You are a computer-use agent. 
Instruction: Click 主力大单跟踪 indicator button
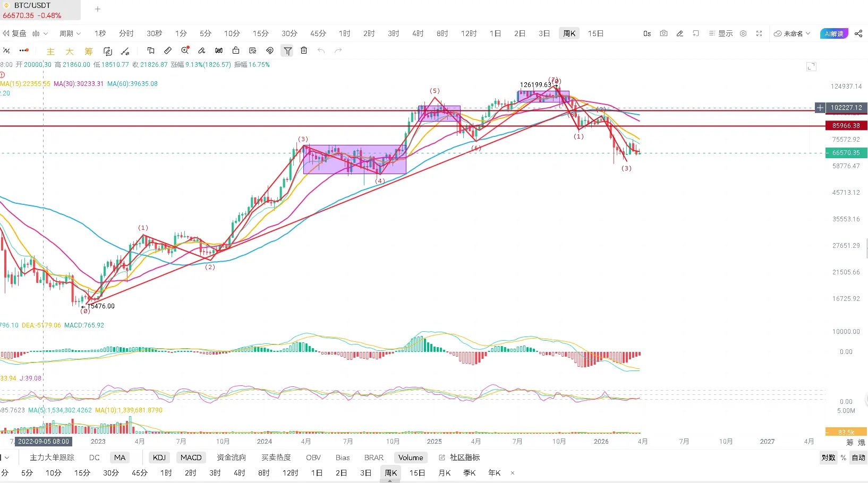pyautogui.click(x=52, y=458)
